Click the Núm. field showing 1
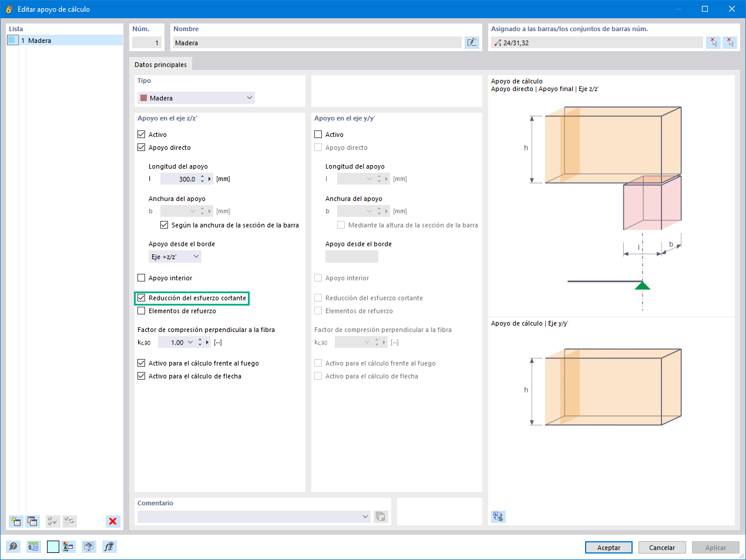This screenshot has width=746, height=560. point(147,42)
